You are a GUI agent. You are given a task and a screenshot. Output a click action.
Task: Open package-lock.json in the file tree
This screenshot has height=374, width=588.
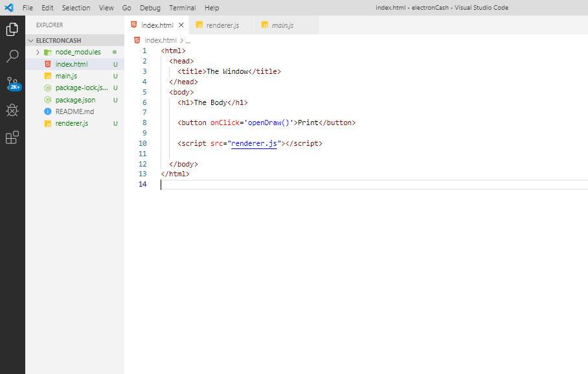coord(82,88)
